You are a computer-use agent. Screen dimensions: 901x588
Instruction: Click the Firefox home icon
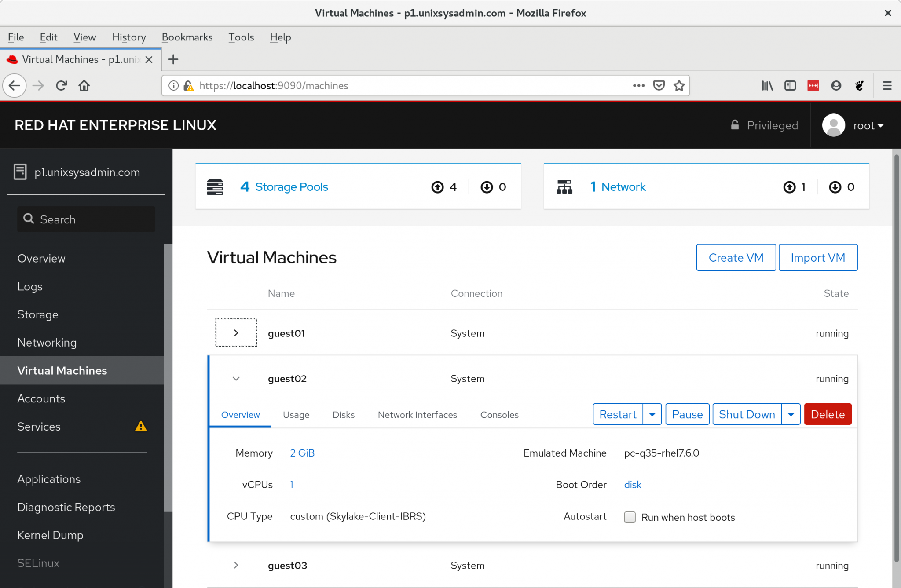tap(84, 85)
